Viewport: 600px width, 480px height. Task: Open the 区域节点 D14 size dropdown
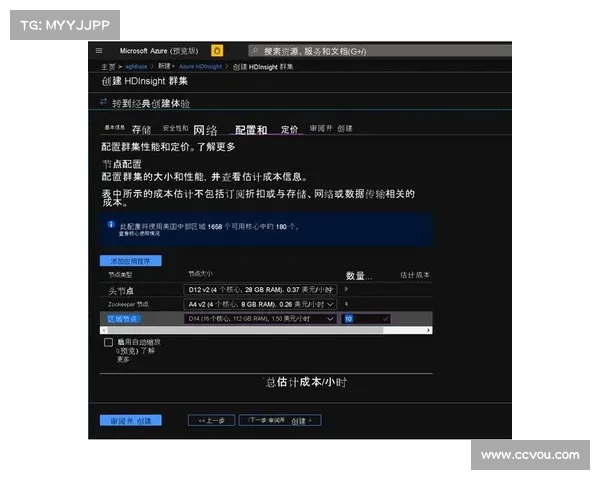(x=260, y=319)
